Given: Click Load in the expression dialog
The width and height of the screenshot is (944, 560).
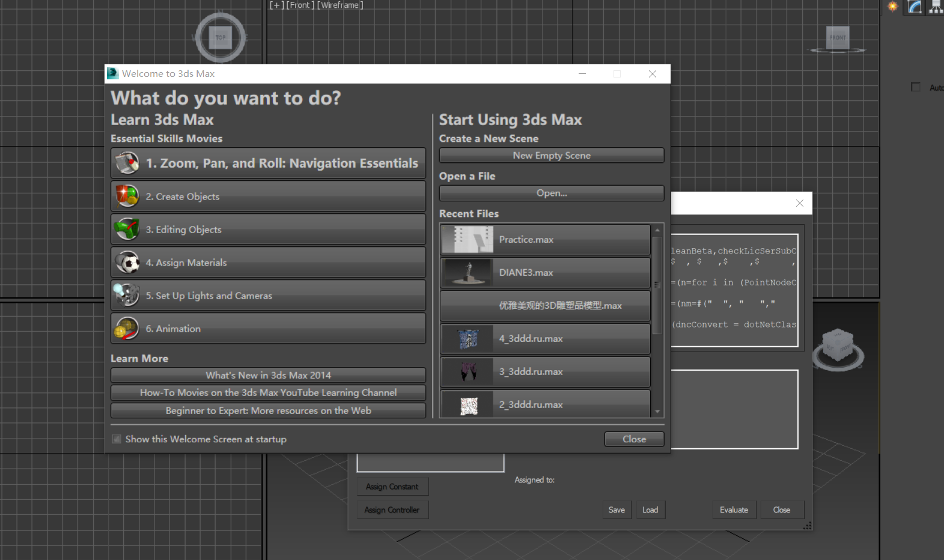Looking at the screenshot, I should point(650,510).
